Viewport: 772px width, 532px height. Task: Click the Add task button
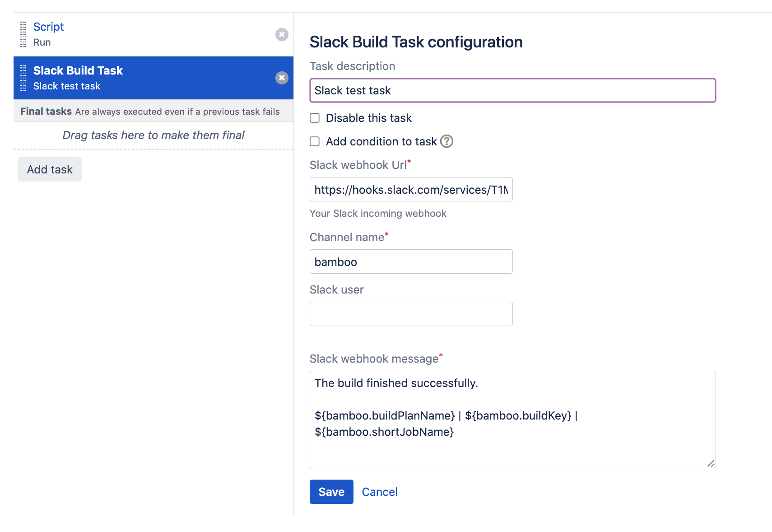pos(50,169)
